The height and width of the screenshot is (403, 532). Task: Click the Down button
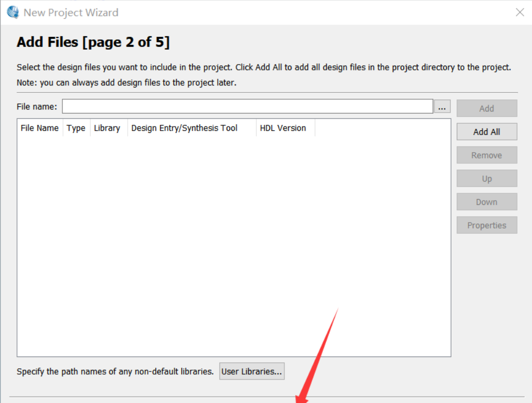tap(487, 202)
